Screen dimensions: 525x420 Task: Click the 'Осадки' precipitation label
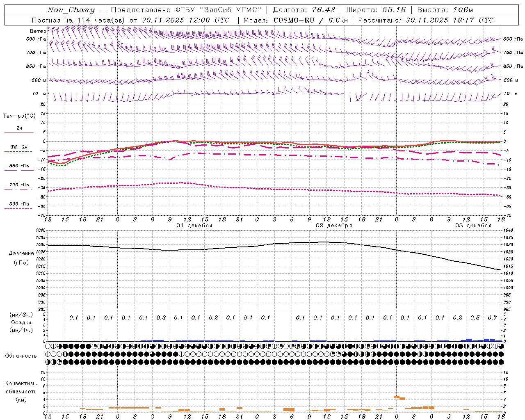(x=21, y=322)
